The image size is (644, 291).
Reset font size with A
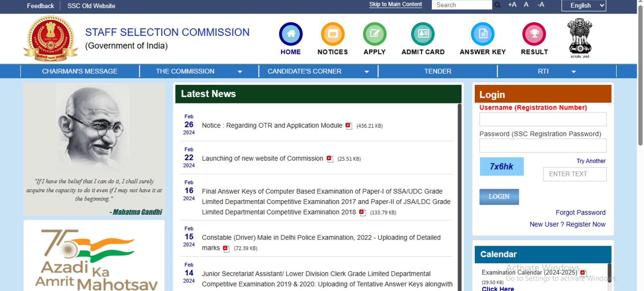coord(526,5)
